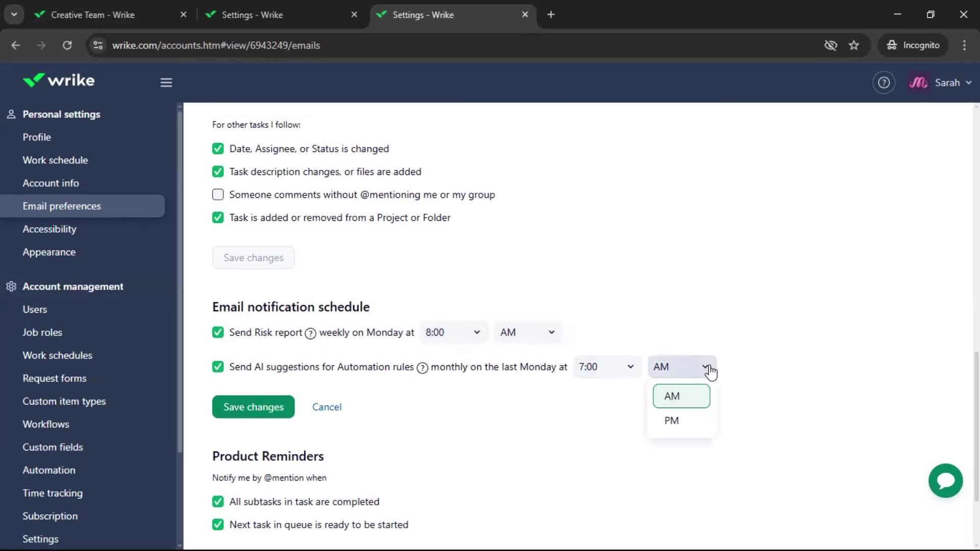Open Custom item types
The height and width of the screenshot is (551, 980).
[x=64, y=401]
